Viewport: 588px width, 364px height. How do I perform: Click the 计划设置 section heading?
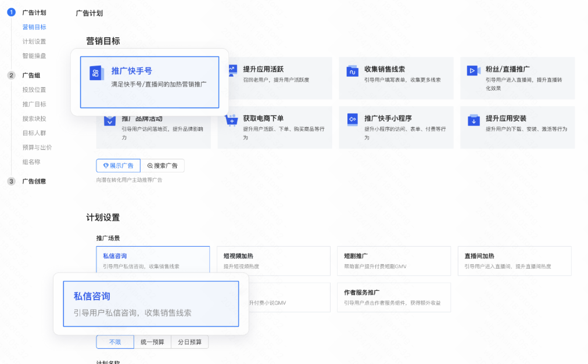[103, 218]
